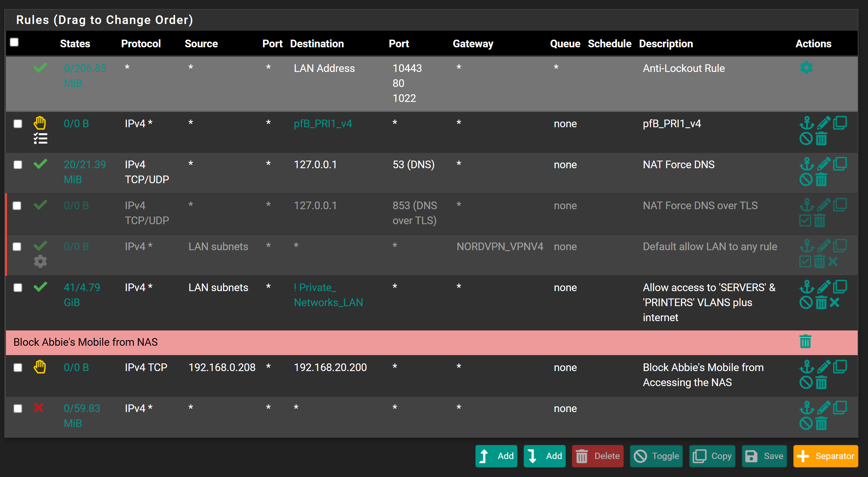Screen dimensions: 868x477
Task: Click the Toggle button for selected rules
Action: 656,456
